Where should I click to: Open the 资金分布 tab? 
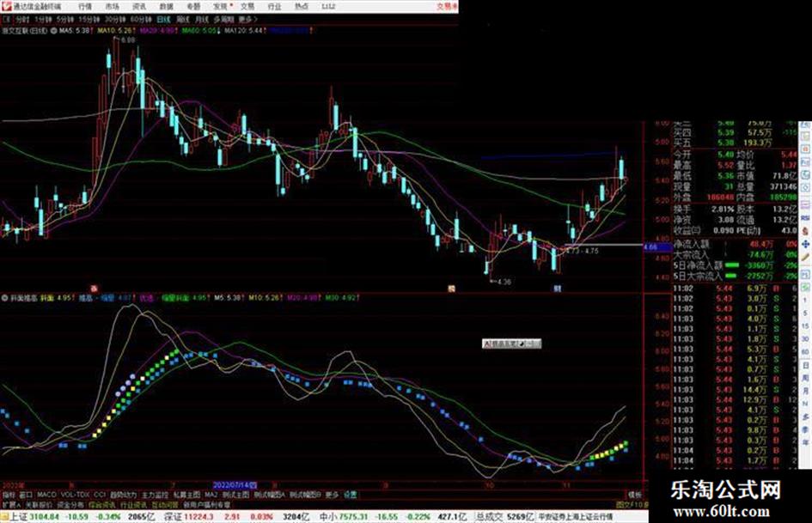click(70, 504)
